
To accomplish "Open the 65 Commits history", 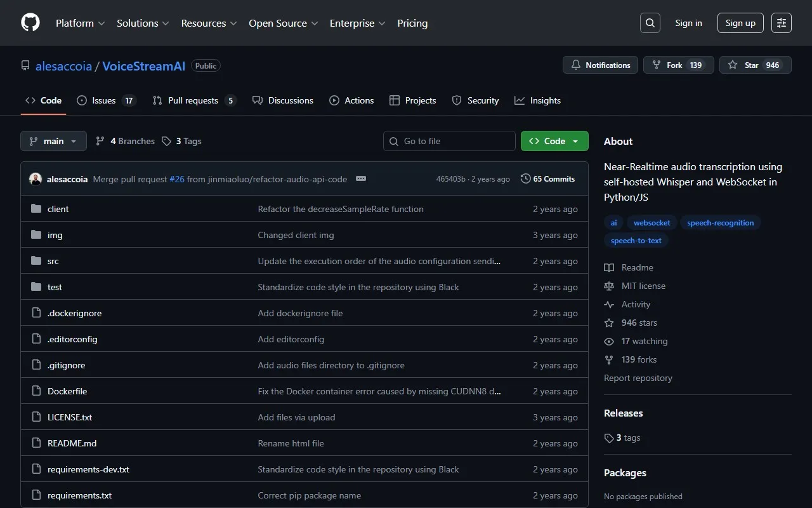I will tap(547, 179).
